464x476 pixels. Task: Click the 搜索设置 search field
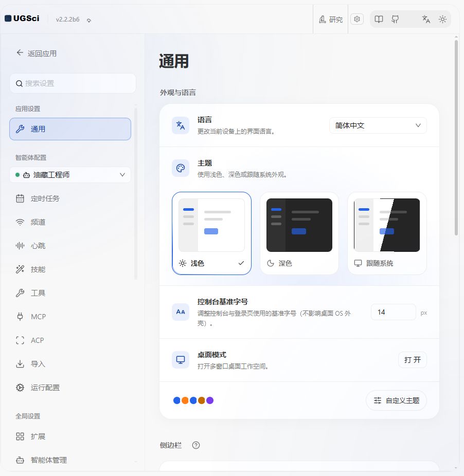tap(73, 83)
